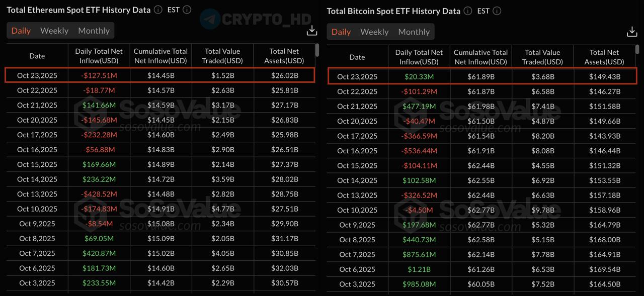The image size is (644, 296).
Task: Switch Bitcoin table to Weekly view
Action: coord(374,32)
